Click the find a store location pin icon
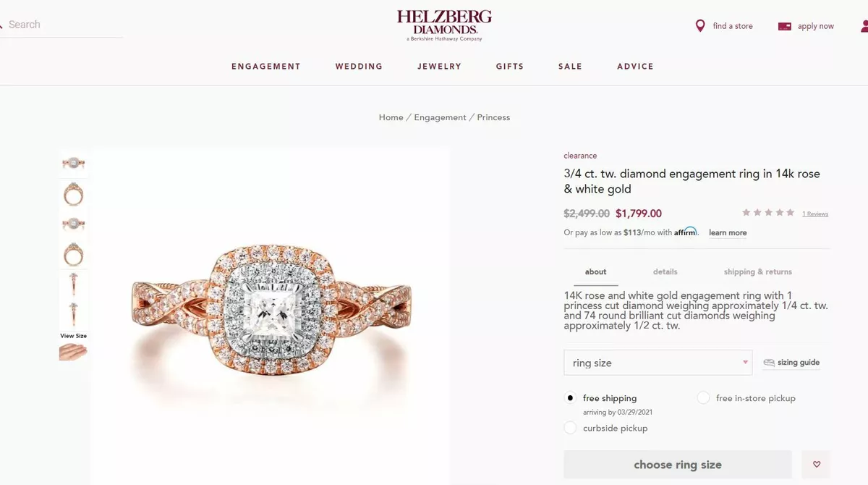868x485 pixels. (699, 26)
